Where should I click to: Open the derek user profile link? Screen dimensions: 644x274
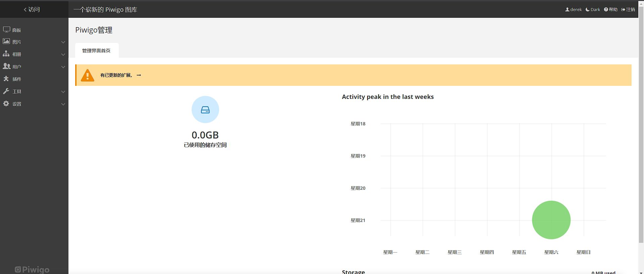[574, 9]
